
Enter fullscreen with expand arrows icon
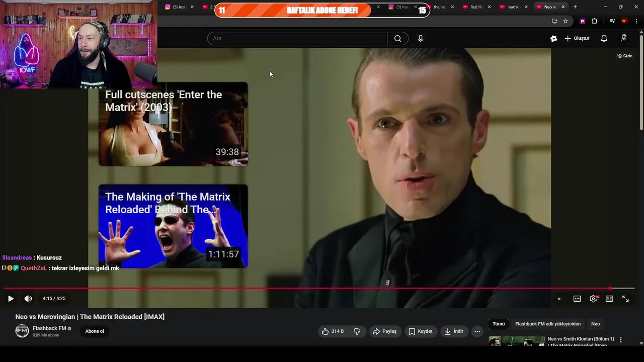[x=625, y=299]
